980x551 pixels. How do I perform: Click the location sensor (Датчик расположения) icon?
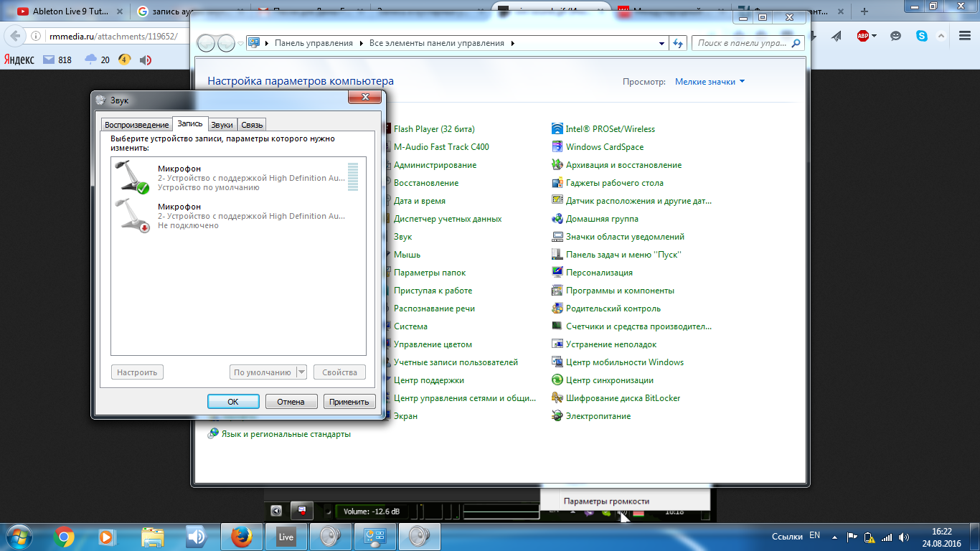557,201
